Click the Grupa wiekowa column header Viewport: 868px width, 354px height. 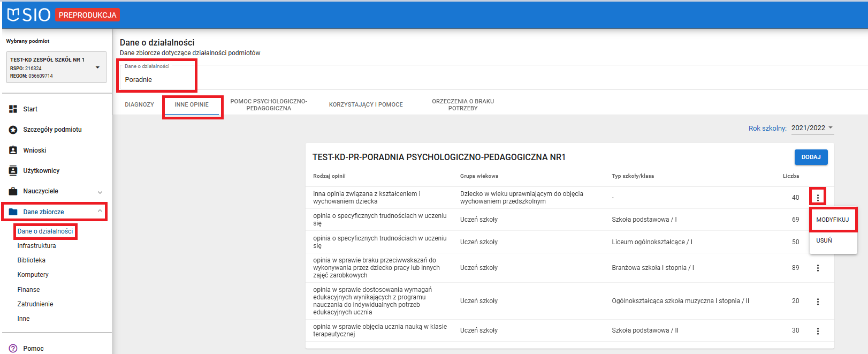(x=479, y=176)
